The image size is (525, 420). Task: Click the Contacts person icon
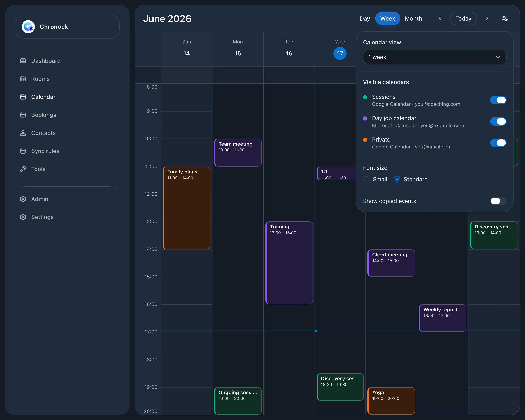click(x=23, y=133)
